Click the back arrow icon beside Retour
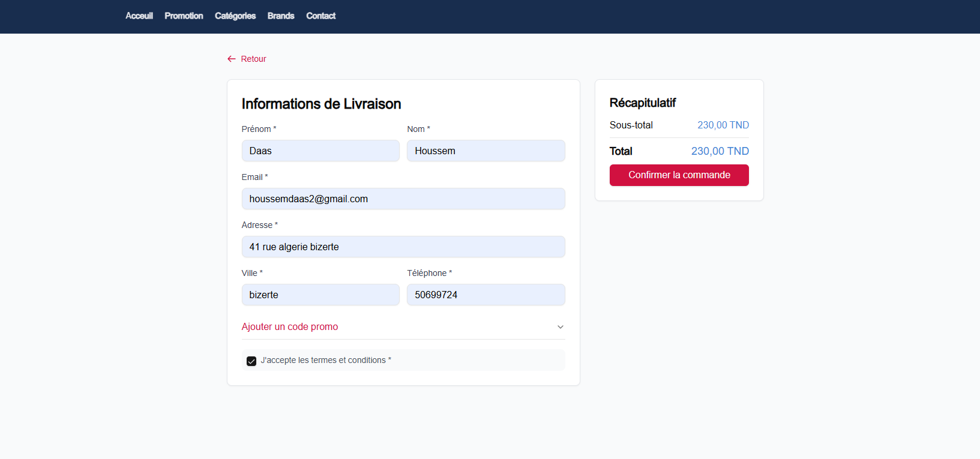This screenshot has width=980, height=459. tap(232, 59)
